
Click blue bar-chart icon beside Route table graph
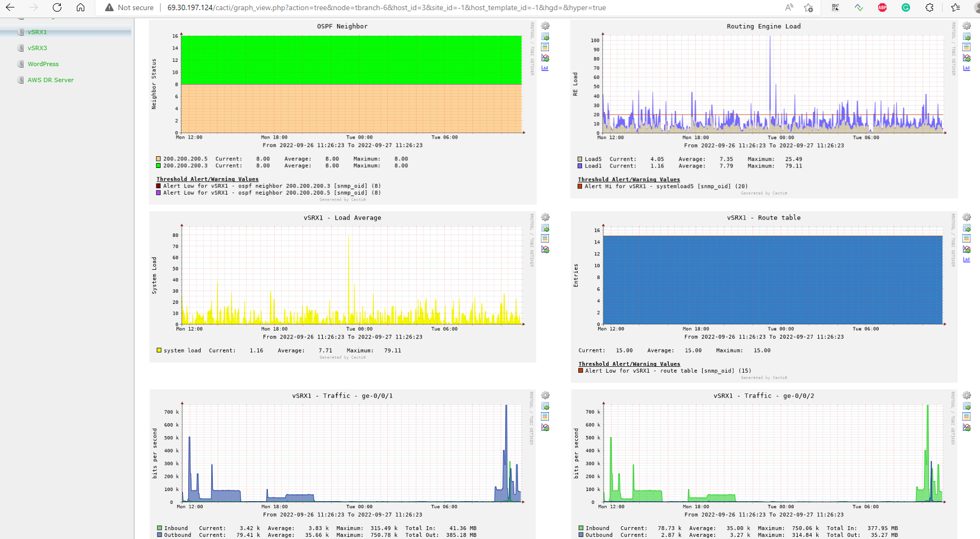pyautogui.click(x=966, y=260)
